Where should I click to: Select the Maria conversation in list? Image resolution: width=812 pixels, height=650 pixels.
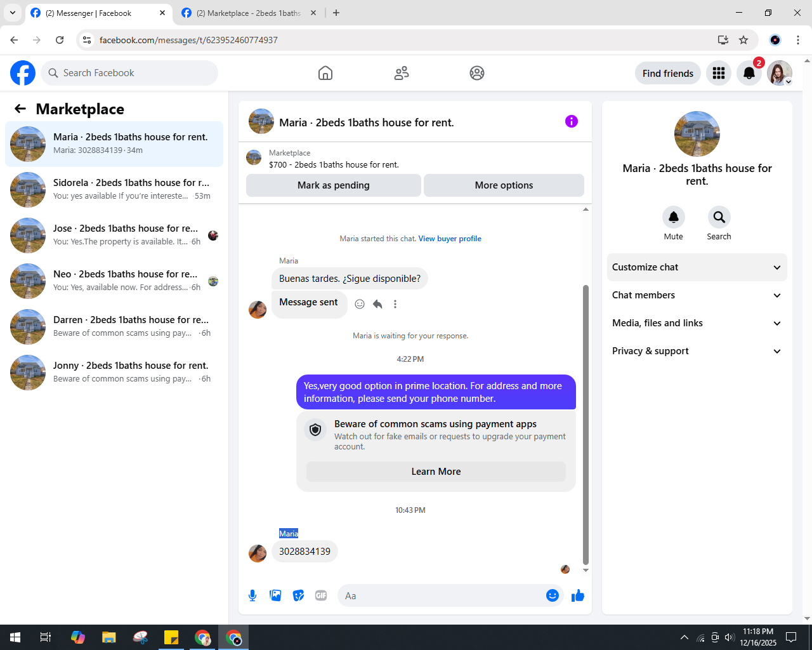click(x=114, y=144)
